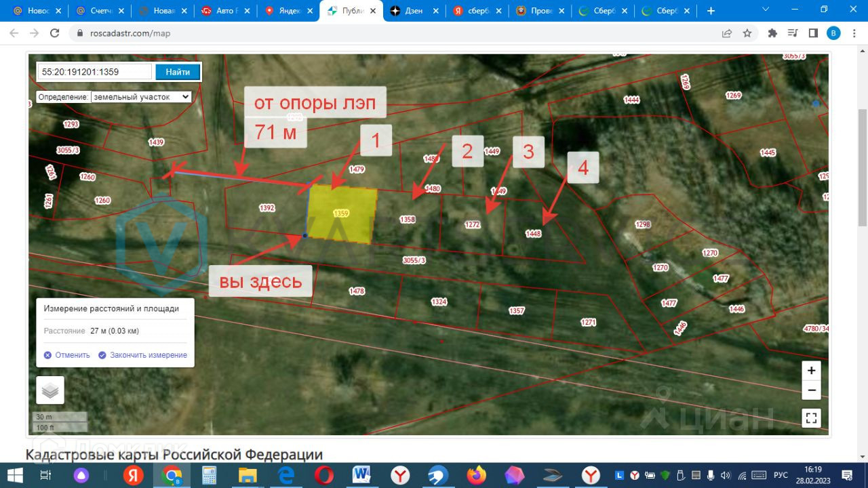868x488 pixels.
Task: Open the browser extensions puzzle icon
Action: click(x=772, y=33)
